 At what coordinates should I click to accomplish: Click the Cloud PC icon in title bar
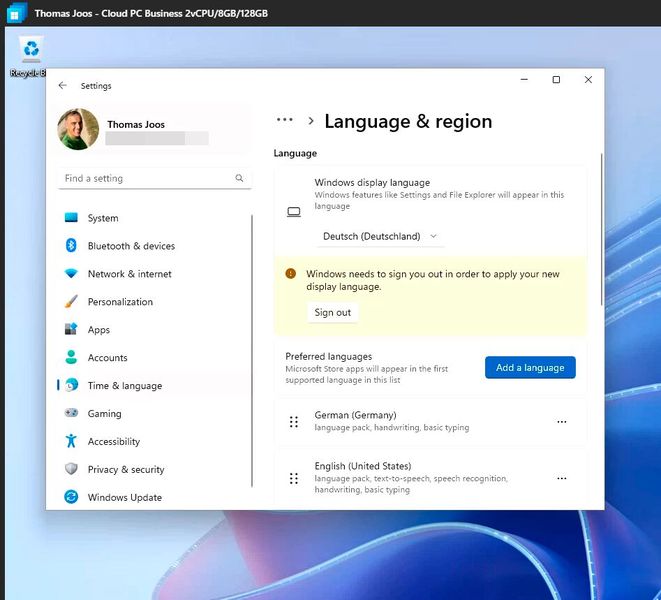pyautogui.click(x=16, y=13)
